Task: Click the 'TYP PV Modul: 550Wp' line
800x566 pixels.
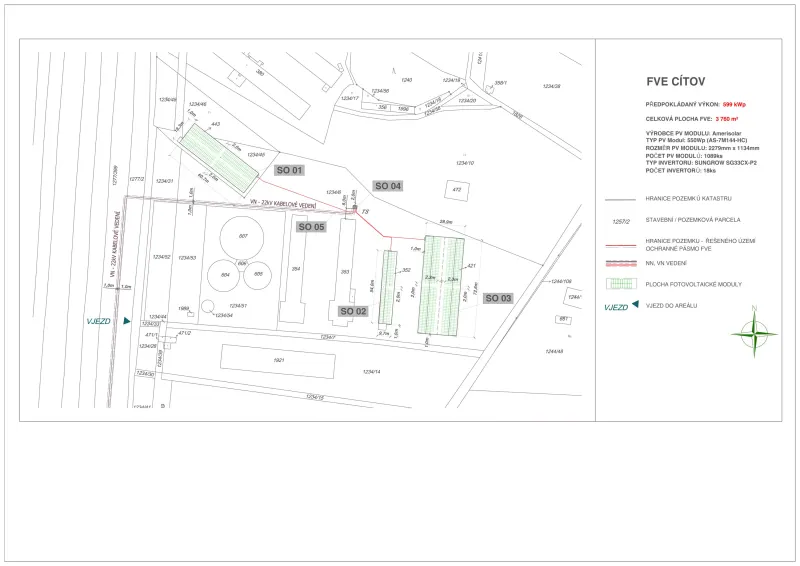Action: [696, 140]
